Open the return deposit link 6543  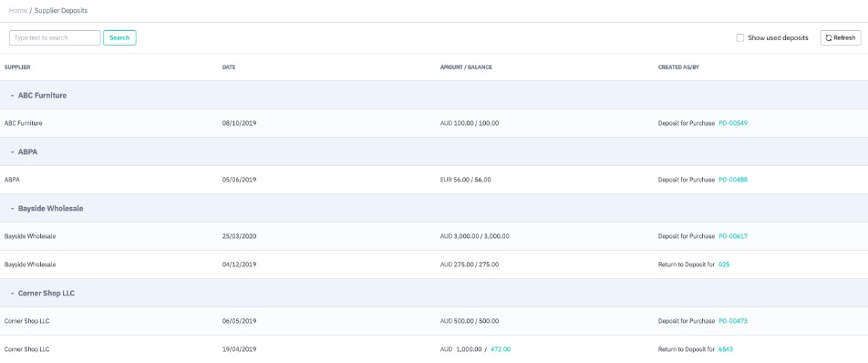(x=726, y=349)
